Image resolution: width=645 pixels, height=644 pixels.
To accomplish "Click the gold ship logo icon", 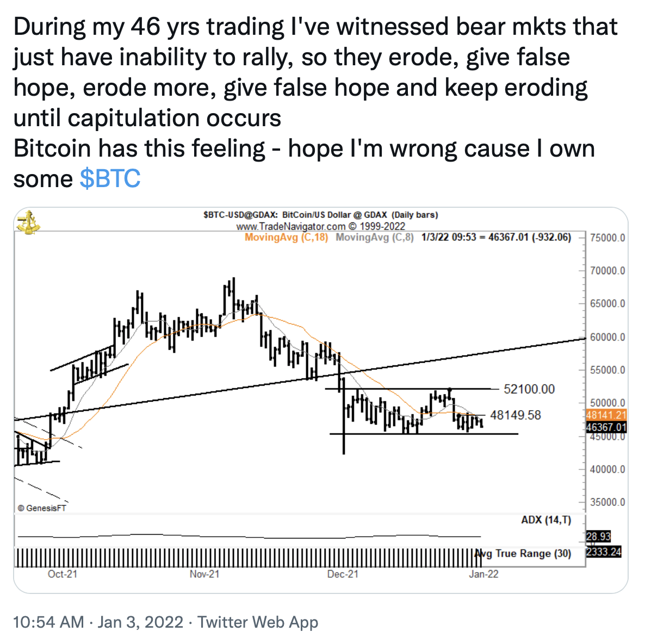I will (28, 222).
